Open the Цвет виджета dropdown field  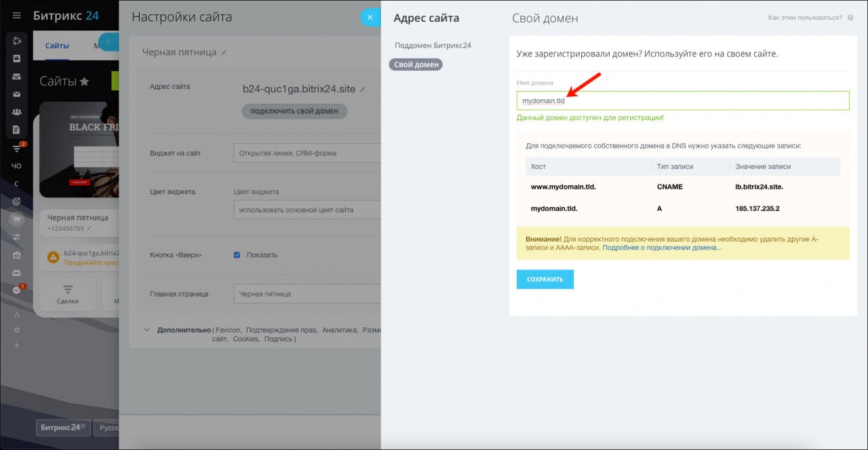(307, 210)
